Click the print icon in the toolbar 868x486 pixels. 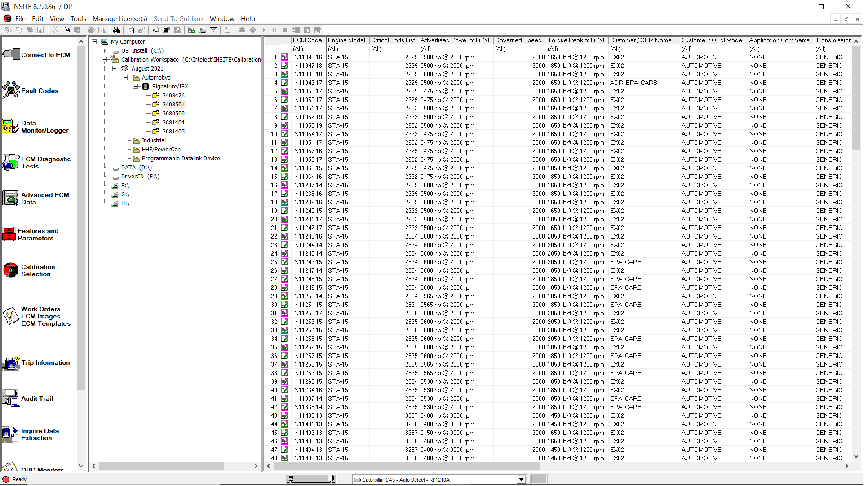tap(91, 30)
